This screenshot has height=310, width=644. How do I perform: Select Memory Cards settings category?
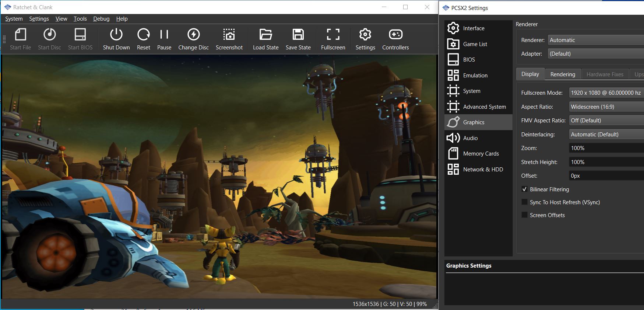[478, 153]
